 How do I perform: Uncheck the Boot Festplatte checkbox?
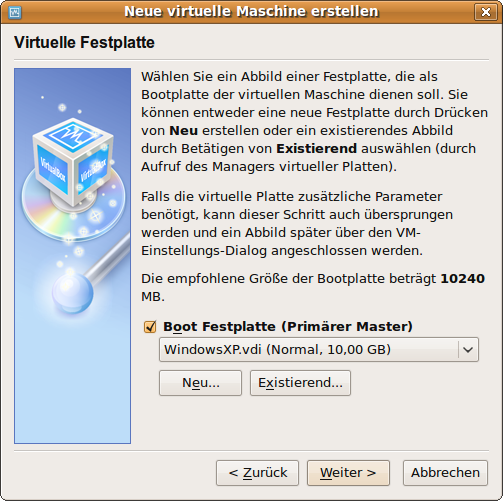tap(150, 327)
